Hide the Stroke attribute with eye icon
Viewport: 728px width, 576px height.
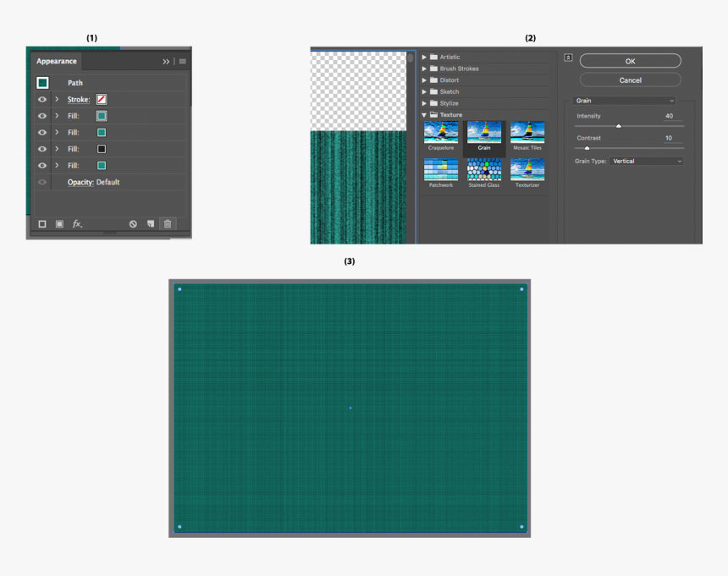(42, 100)
